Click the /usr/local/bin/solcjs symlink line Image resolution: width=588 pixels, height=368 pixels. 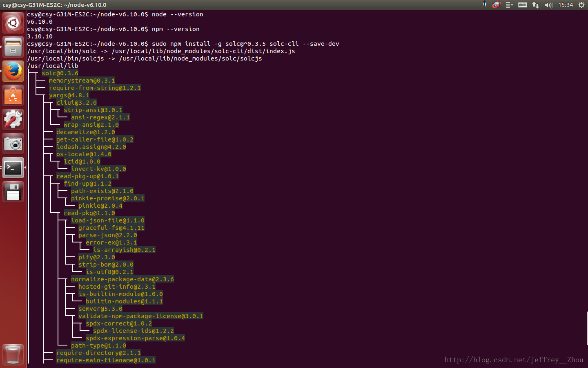pos(145,58)
